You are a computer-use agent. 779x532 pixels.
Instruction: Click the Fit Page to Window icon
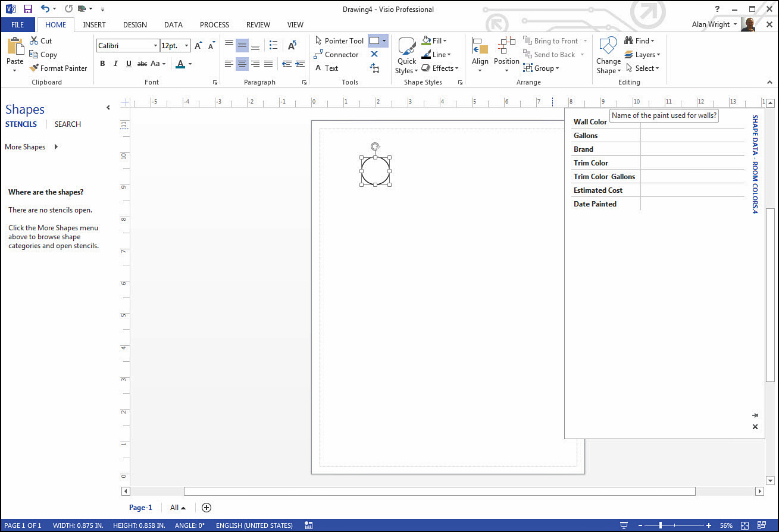(x=744, y=525)
